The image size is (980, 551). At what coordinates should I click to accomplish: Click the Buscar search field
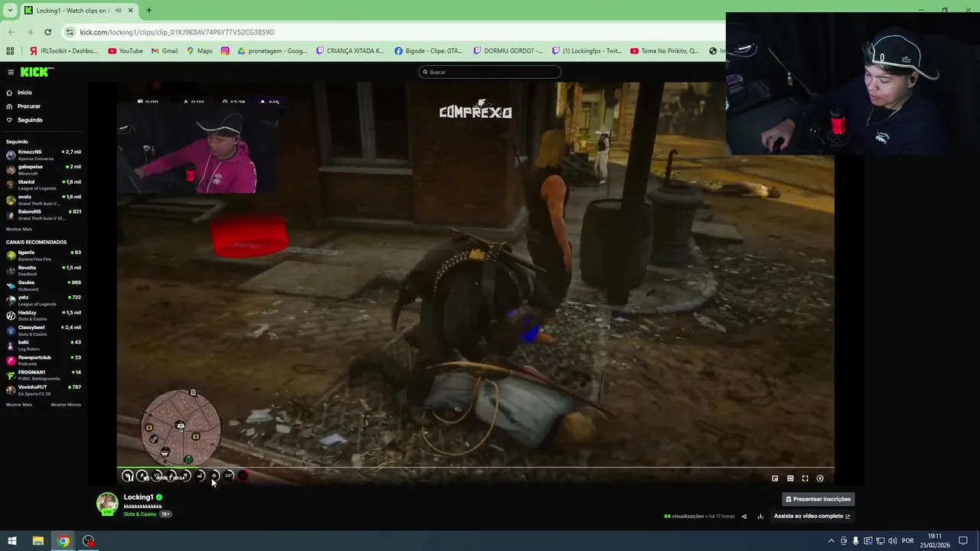click(x=490, y=72)
